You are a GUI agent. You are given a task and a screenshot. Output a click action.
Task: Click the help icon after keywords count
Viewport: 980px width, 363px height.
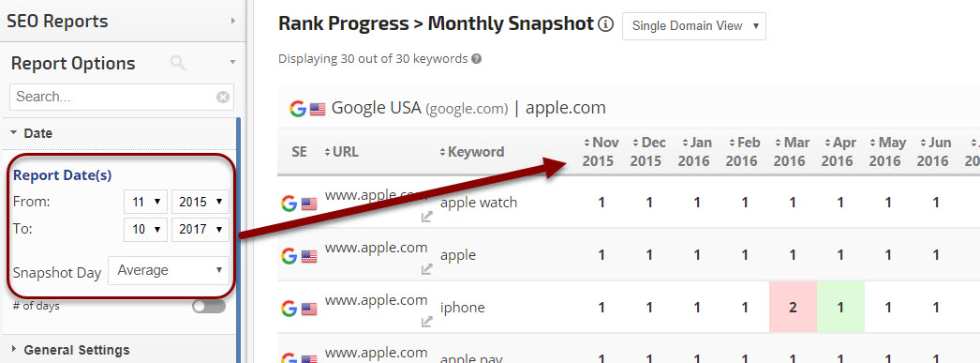[x=476, y=59]
